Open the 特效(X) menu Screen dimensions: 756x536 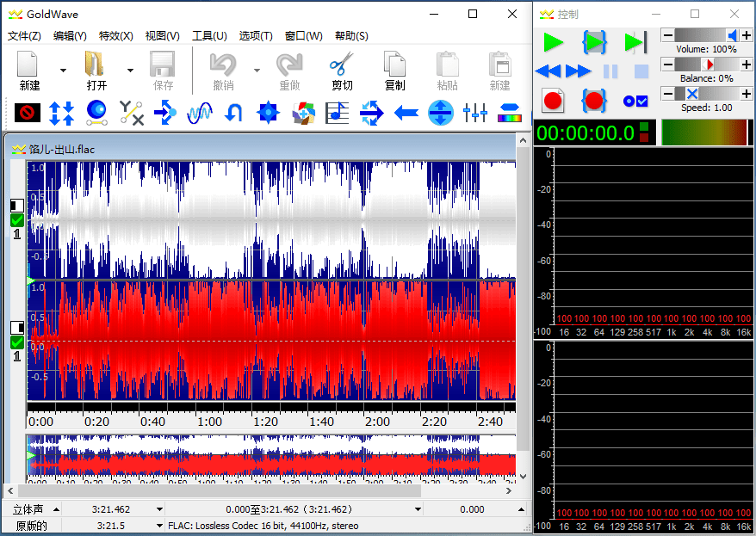(x=115, y=35)
